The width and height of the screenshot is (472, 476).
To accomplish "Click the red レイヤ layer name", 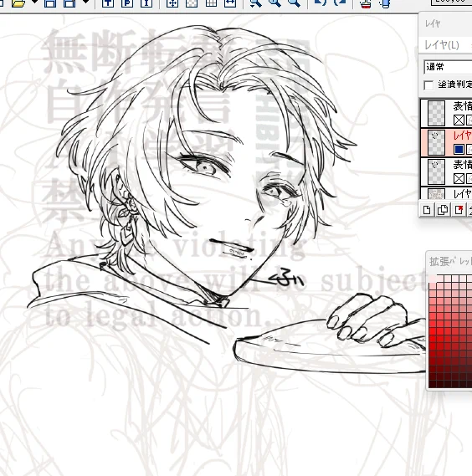I will [462, 136].
